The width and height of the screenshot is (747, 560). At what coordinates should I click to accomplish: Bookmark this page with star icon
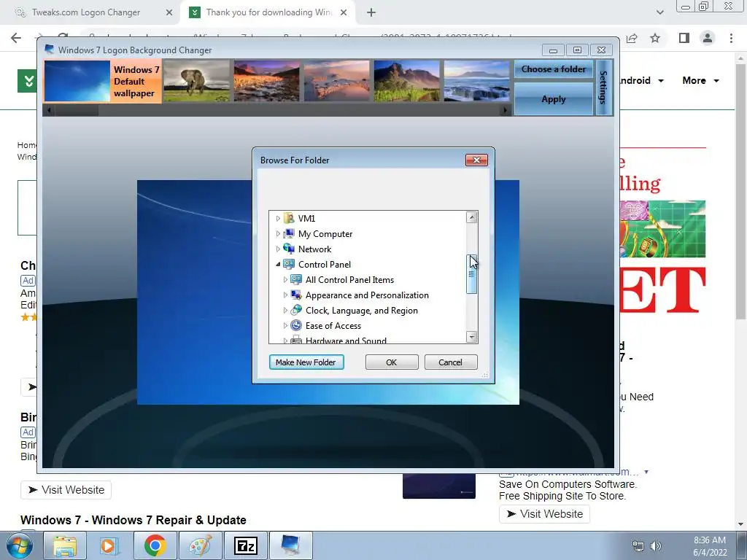(x=656, y=38)
